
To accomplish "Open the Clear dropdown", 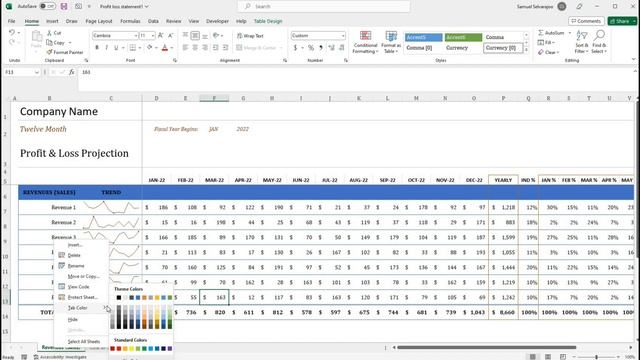I will pos(549,52).
